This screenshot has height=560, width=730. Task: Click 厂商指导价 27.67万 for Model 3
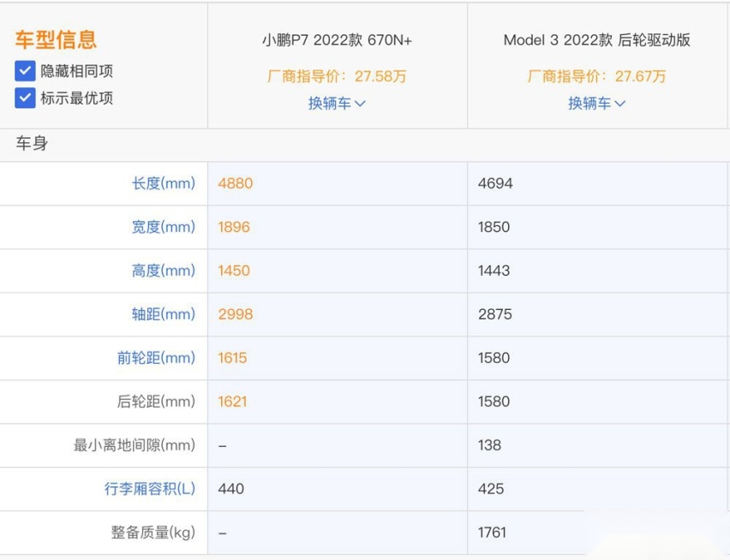pos(596,76)
